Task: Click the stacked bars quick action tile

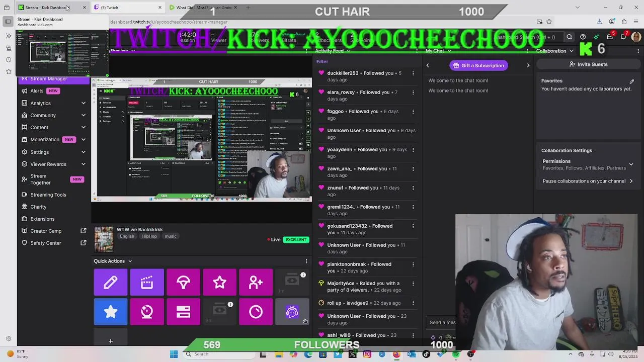Action: (x=183, y=312)
